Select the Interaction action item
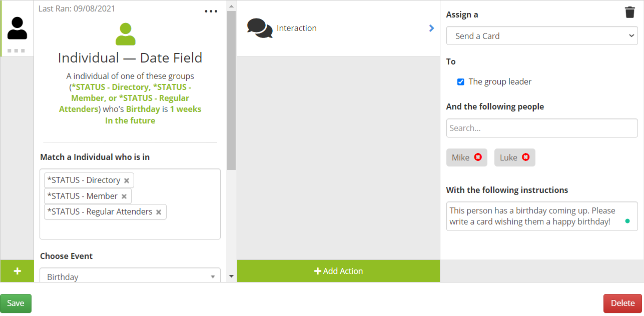The width and height of the screenshot is (644, 316). (297, 28)
